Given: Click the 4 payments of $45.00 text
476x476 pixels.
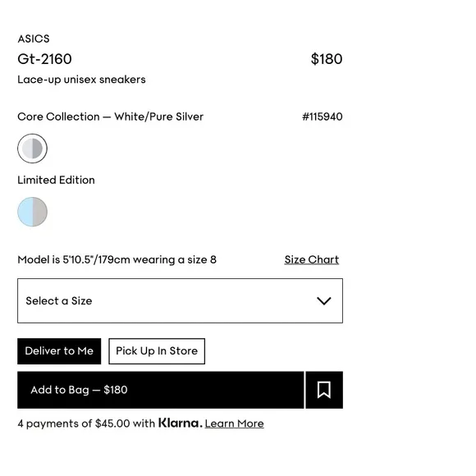Looking at the screenshot, I should [x=86, y=423].
